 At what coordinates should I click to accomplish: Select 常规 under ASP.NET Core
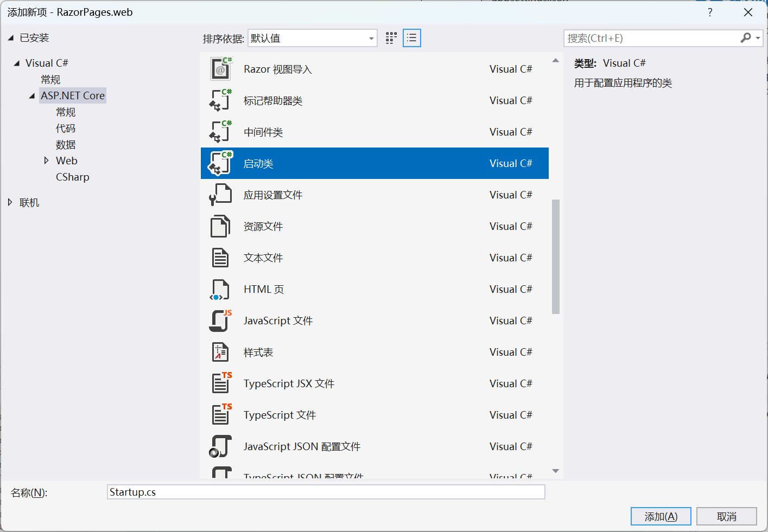tap(66, 112)
